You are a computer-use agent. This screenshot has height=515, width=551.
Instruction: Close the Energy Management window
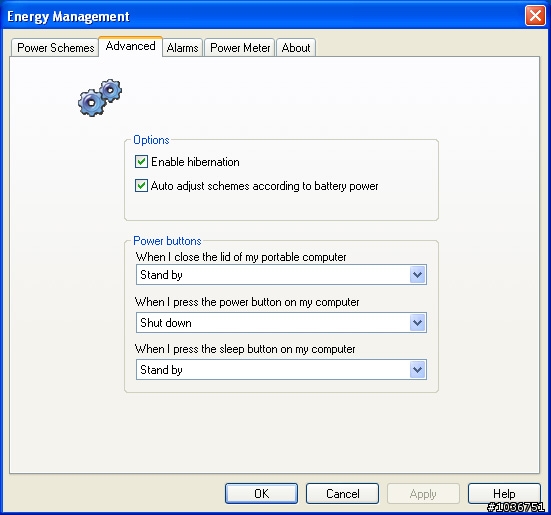pyautogui.click(x=535, y=16)
